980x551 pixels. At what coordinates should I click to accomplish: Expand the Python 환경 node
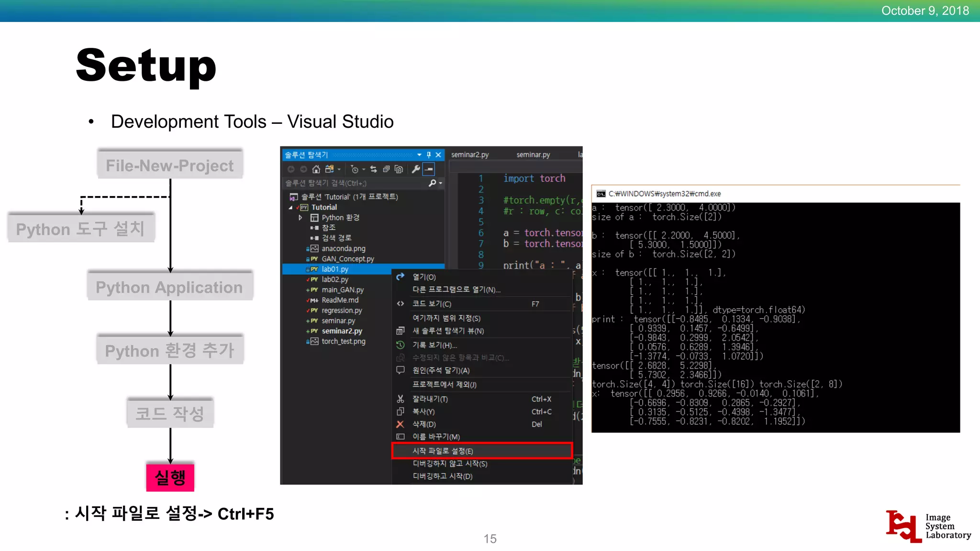[x=301, y=218]
